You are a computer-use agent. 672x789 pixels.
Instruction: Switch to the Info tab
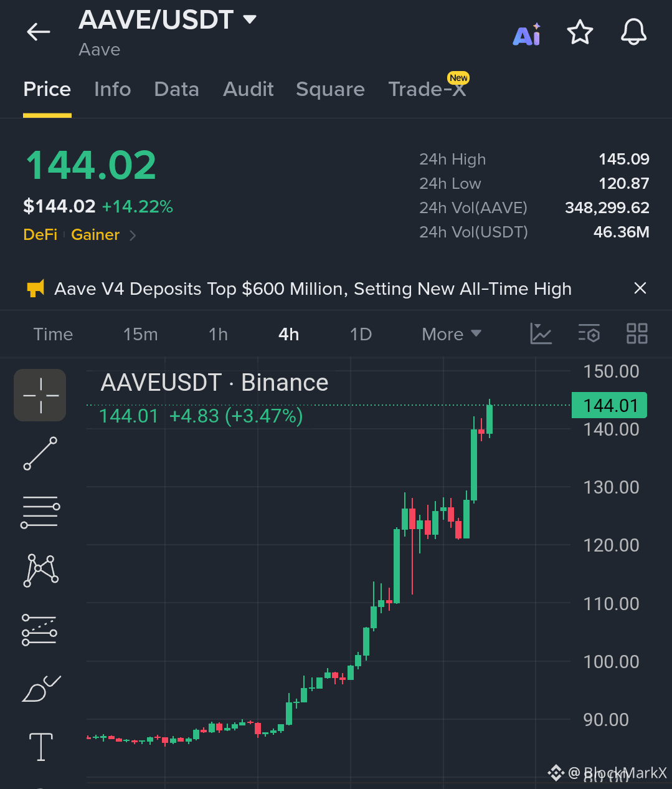click(x=113, y=89)
